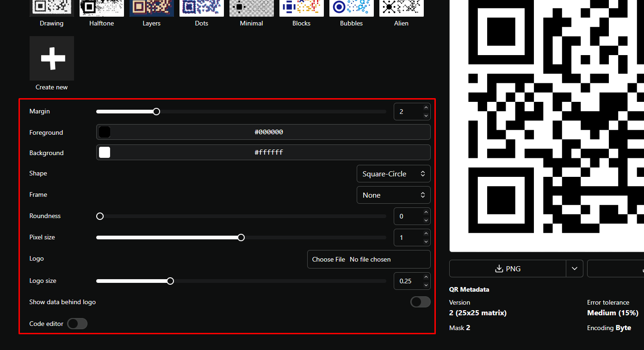Open the PNG download format dropdown
644x350 pixels.
[575, 269]
